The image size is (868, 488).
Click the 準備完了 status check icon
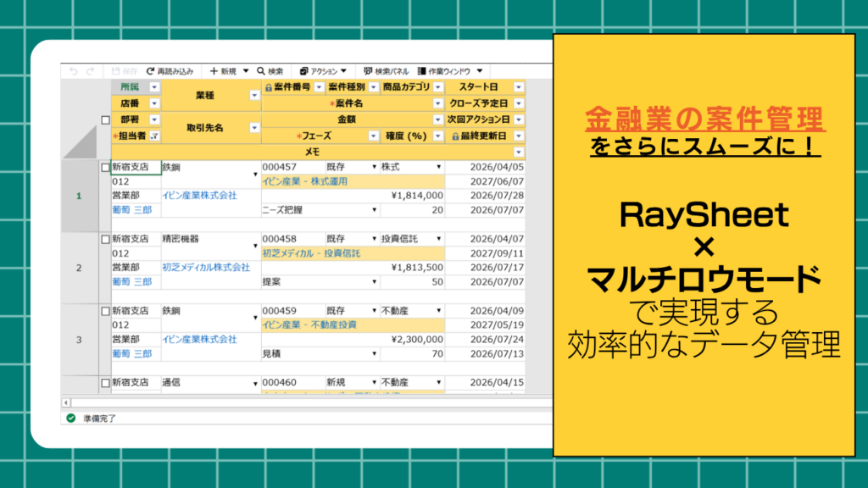[x=71, y=419]
